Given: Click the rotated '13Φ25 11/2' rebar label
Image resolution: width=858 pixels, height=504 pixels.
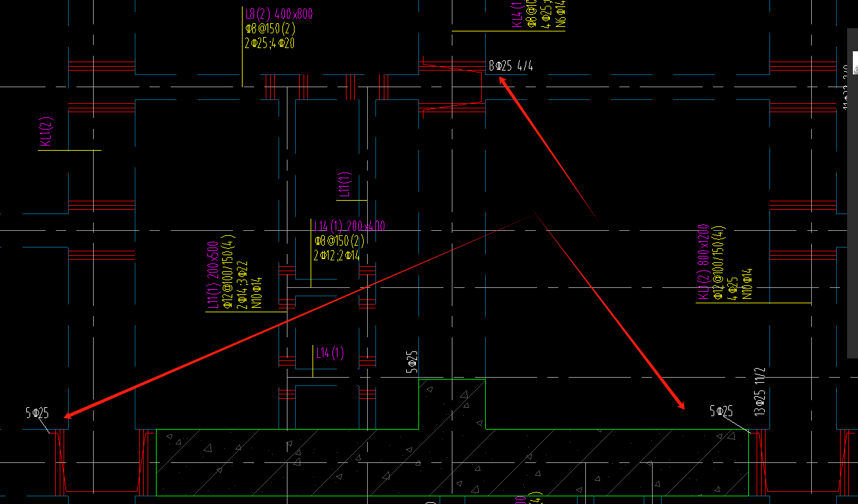Looking at the screenshot, I should [760, 391].
